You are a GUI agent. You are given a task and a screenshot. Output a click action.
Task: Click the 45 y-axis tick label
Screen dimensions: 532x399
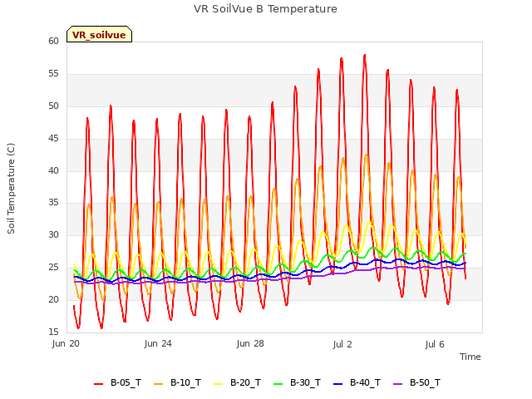point(53,139)
